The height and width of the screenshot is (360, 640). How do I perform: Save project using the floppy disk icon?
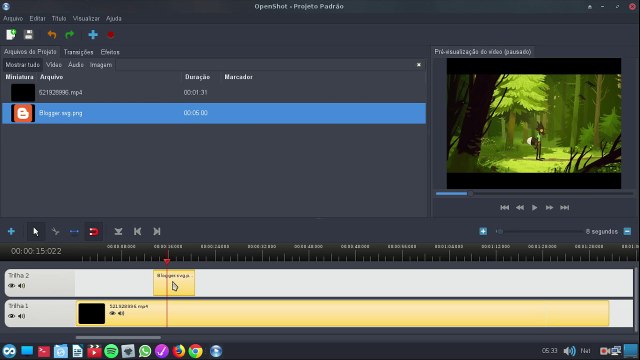pos(28,35)
